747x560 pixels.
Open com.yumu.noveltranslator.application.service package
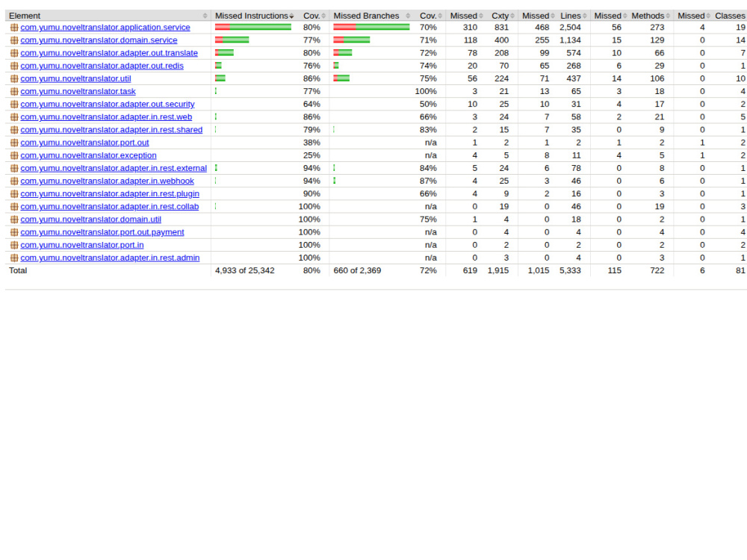(x=105, y=28)
